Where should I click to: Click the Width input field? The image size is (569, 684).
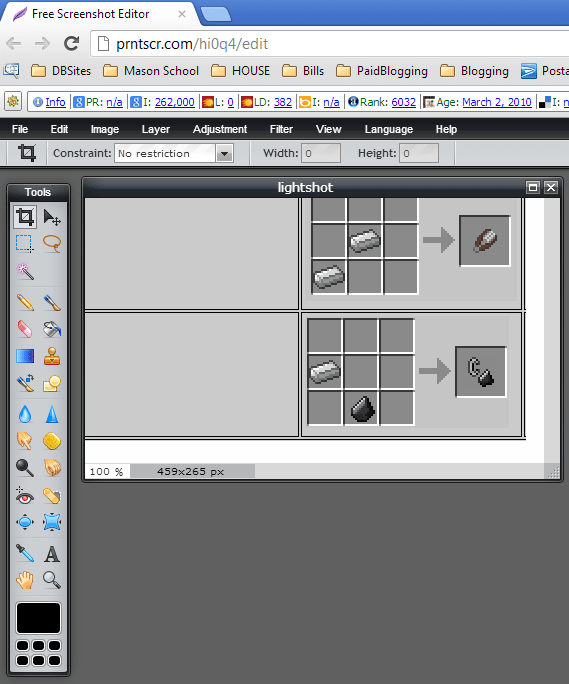coord(321,153)
